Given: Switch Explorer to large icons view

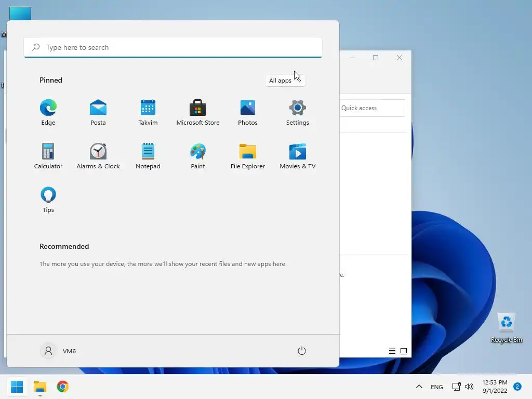Looking at the screenshot, I should 404,351.
